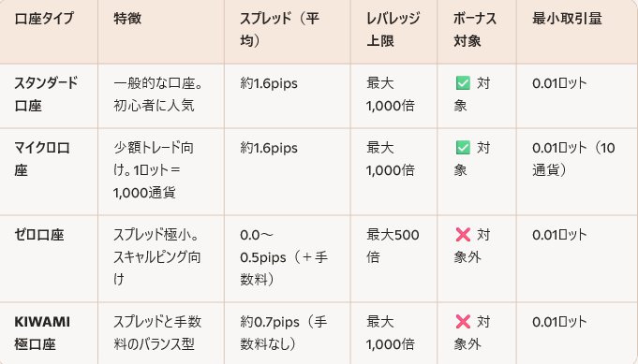The image size is (638, 364).
Task: Select the KIWAMI極口座 row label
Action: pos(42,333)
